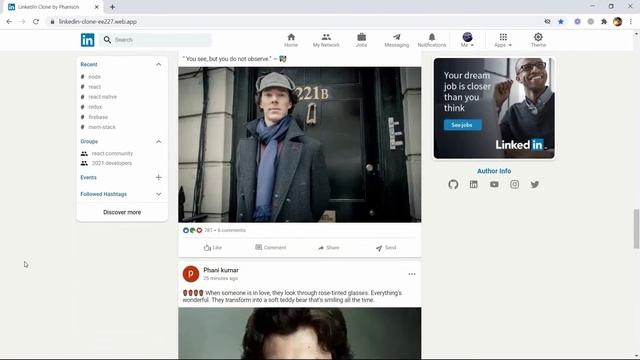
Task: Open the Apps grid dropdown
Action: tap(503, 40)
